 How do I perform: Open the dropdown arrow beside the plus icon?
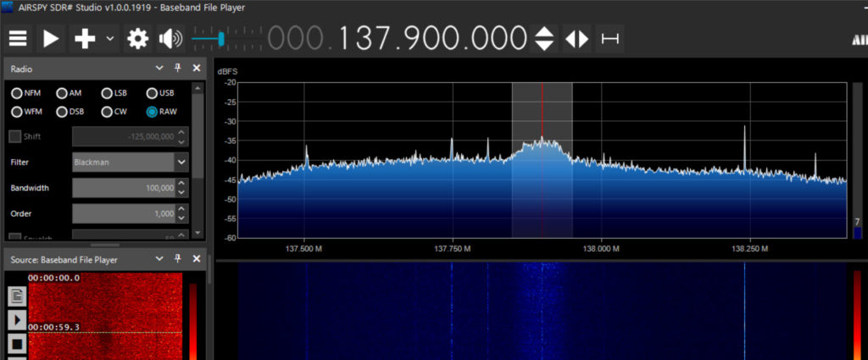pyautogui.click(x=110, y=39)
